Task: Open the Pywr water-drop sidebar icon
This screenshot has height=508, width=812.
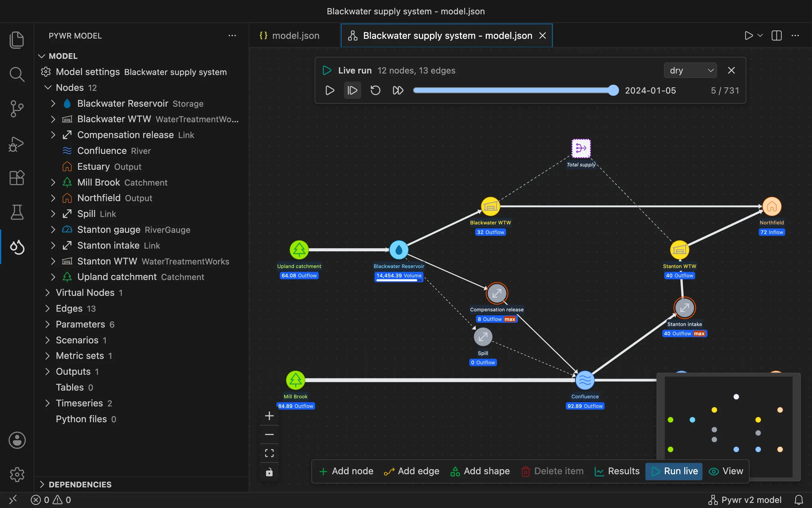Action: 17,247
